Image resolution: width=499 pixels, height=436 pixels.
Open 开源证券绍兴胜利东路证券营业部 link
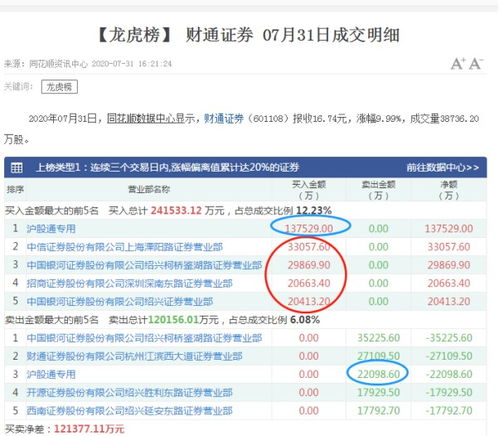pyautogui.click(x=129, y=393)
